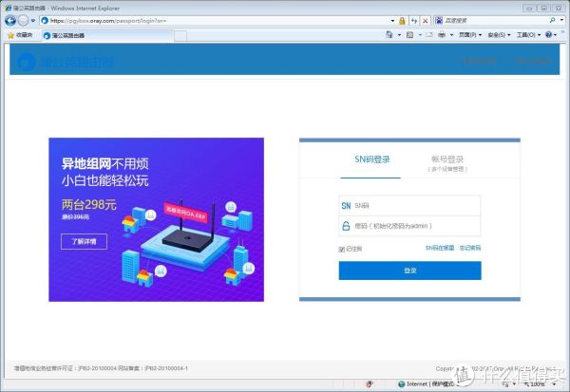This screenshot has width=570, height=392.
Task: Click the security lock icon in address bar
Action: pos(402,21)
